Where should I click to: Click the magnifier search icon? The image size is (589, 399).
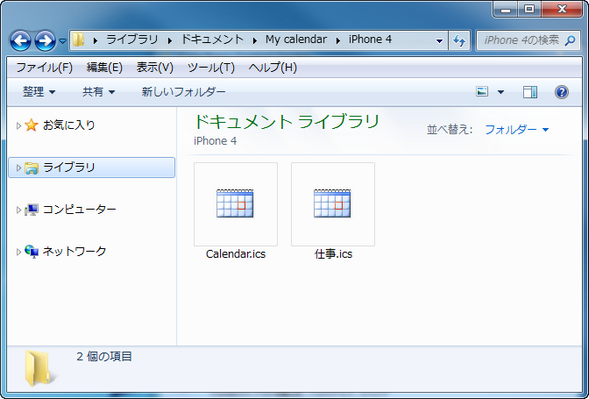[x=570, y=40]
